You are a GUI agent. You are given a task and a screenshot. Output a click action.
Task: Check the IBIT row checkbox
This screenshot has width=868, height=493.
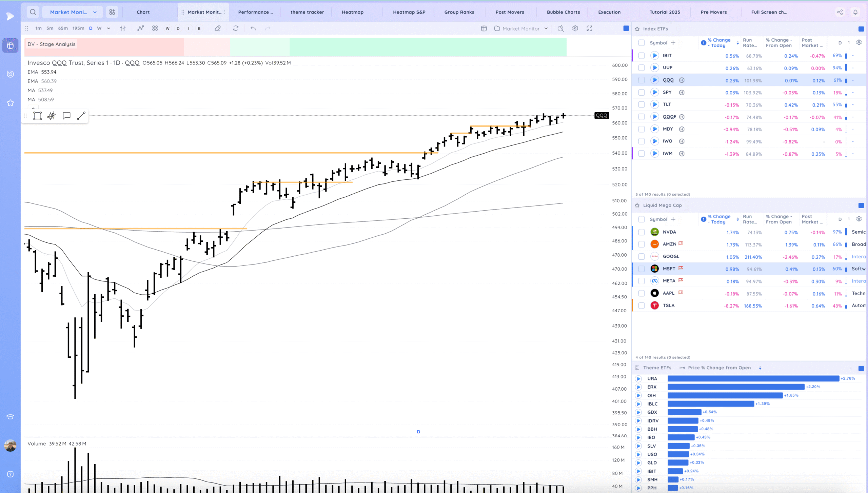(x=641, y=56)
